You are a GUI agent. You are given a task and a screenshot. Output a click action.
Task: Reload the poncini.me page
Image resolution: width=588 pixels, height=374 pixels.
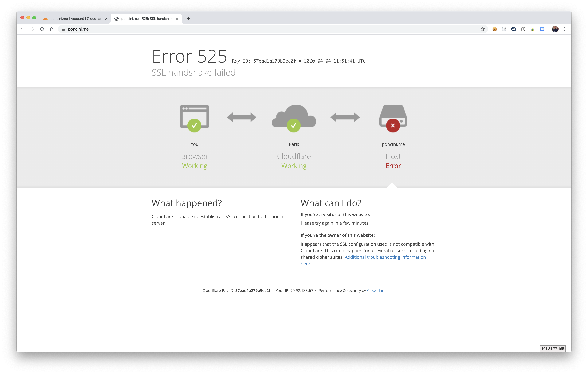click(x=42, y=29)
